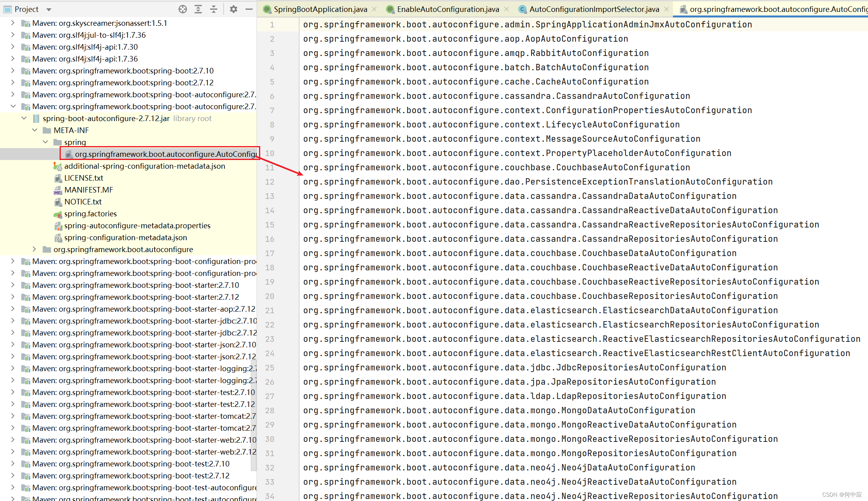This screenshot has width=868, height=501.
Task: Click the META-INF folder icon
Action: coord(47,130)
